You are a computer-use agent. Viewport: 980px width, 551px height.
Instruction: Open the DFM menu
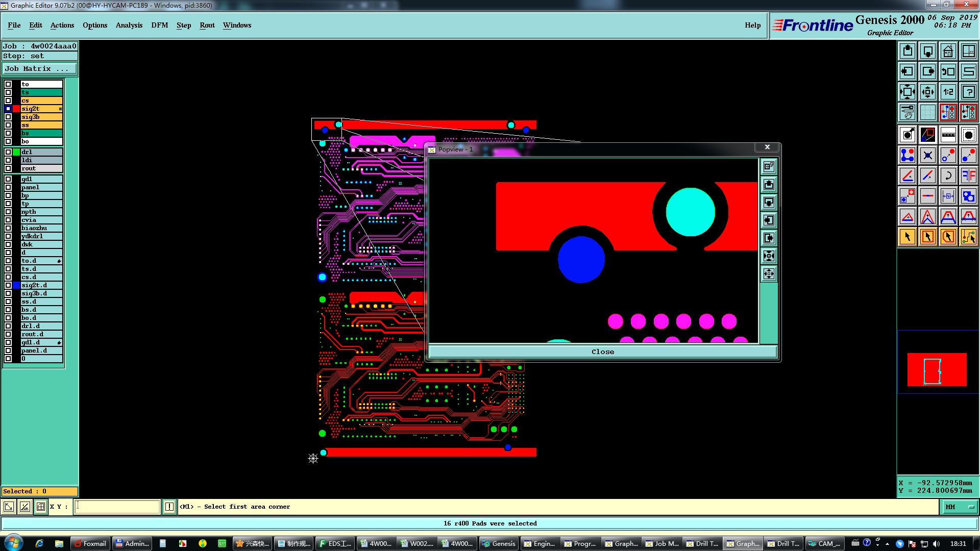(x=159, y=25)
